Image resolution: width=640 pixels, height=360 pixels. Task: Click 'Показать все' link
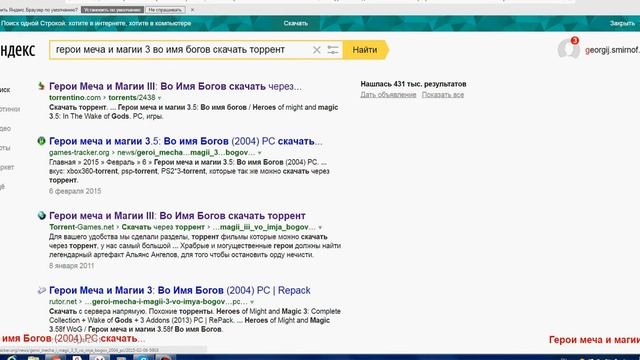(443, 95)
